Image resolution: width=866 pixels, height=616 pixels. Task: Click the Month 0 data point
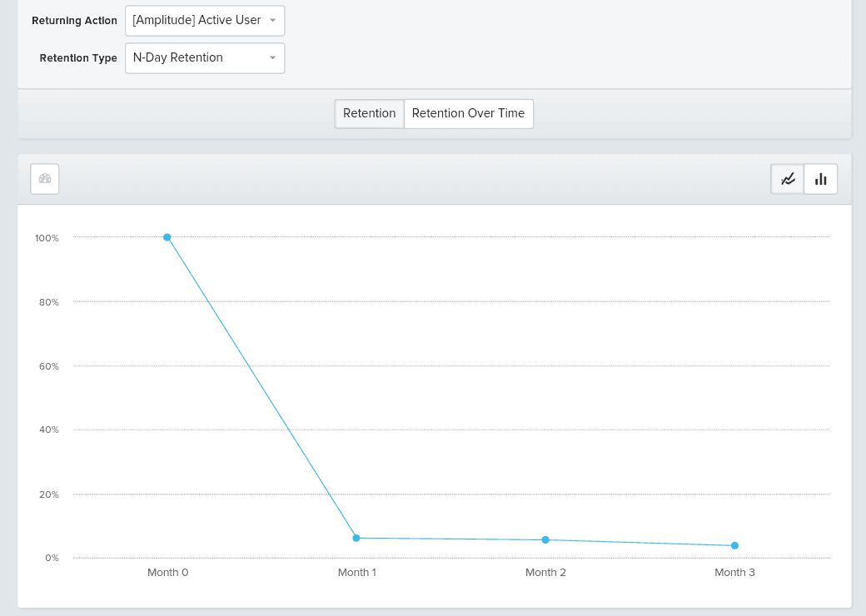(167, 237)
